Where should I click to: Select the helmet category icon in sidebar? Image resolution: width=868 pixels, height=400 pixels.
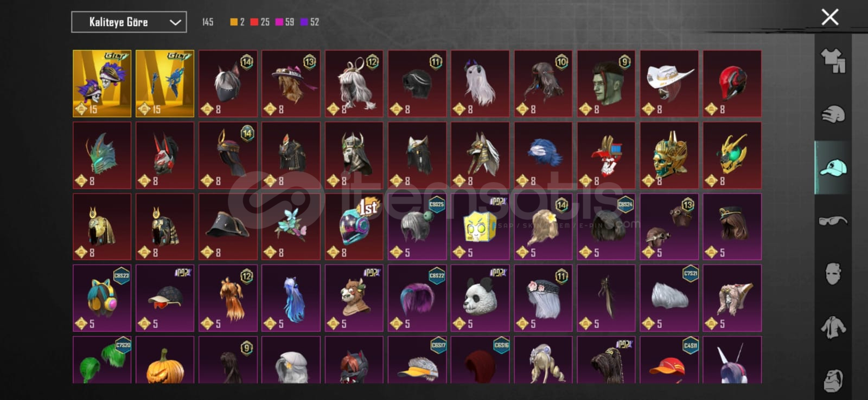pos(833,114)
